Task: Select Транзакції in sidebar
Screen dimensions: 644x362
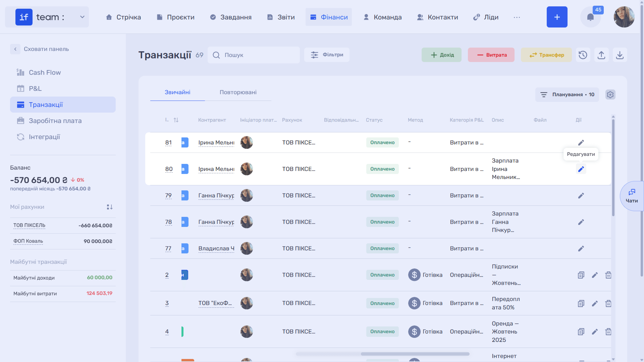Action: click(63, 105)
